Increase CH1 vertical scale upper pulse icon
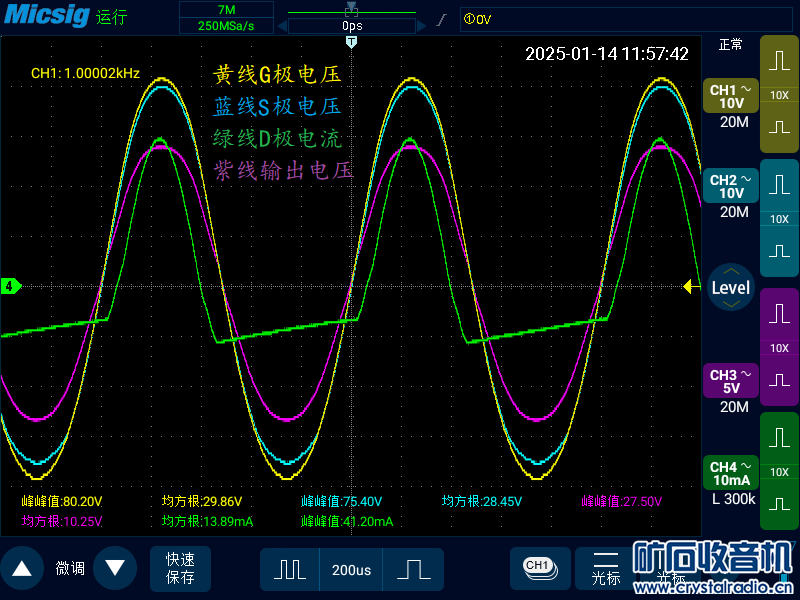Viewport: 800px width, 600px height. 780,61
